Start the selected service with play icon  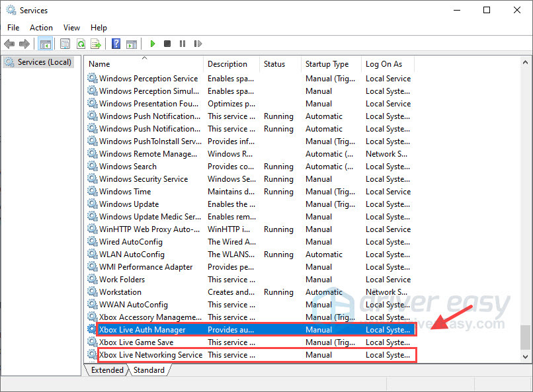(x=153, y=44)
